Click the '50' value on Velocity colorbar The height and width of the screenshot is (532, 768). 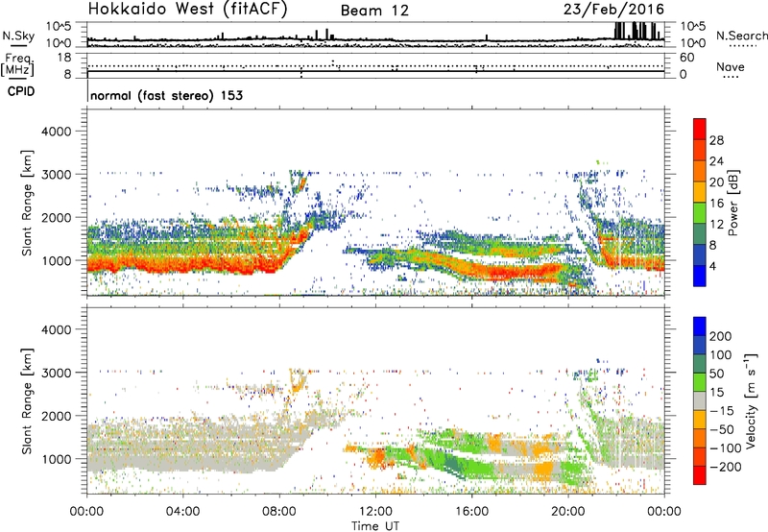(x=717, y=374)
